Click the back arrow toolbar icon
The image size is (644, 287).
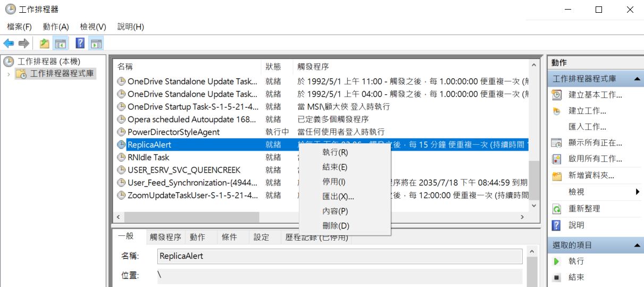click(x=9, y=44)
